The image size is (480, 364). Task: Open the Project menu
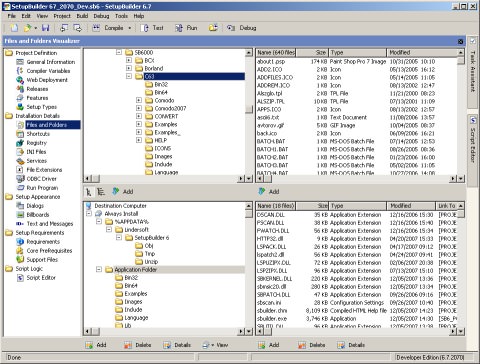(x=62, y=16)
